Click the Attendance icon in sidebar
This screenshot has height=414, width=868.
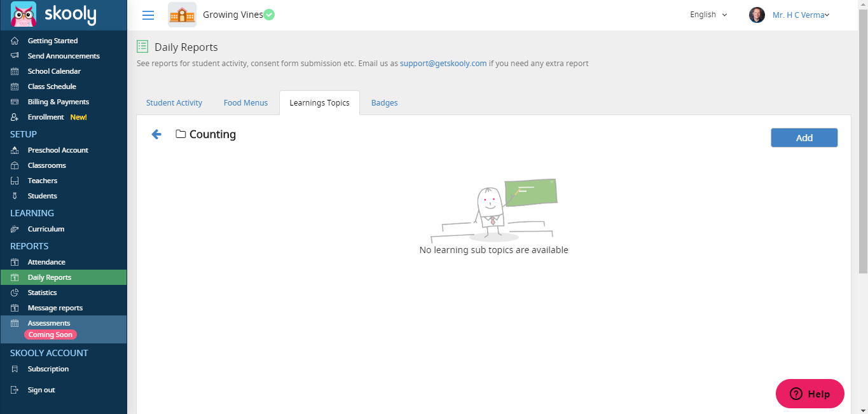point(15,262)
